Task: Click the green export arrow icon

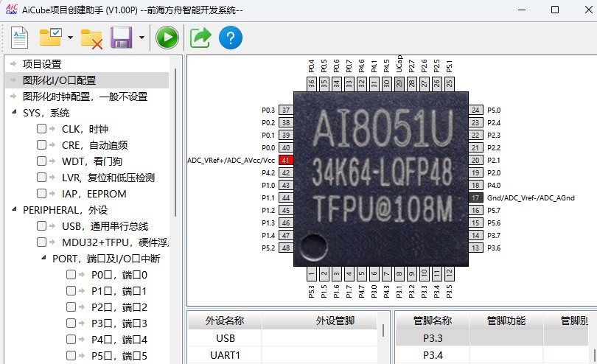Action: click(x=200, y=38)
